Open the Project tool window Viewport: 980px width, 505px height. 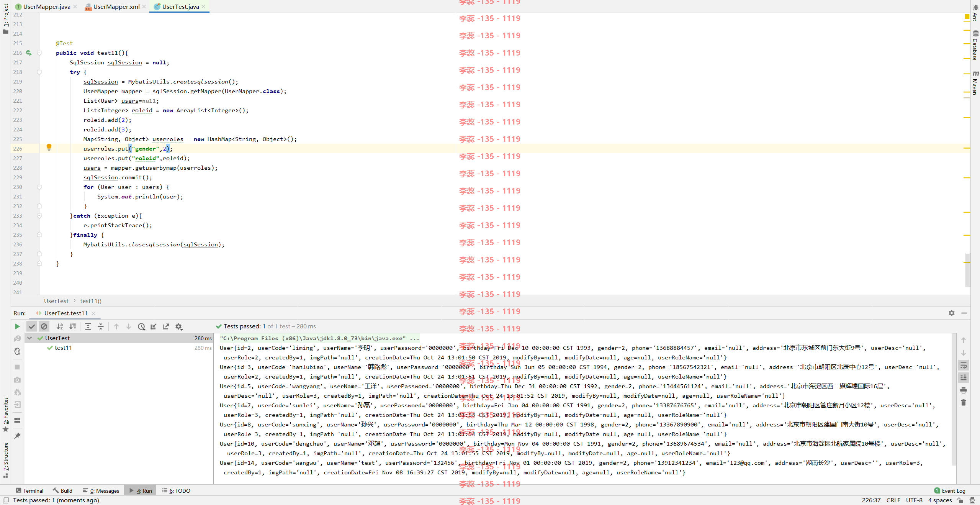(5, 18)
